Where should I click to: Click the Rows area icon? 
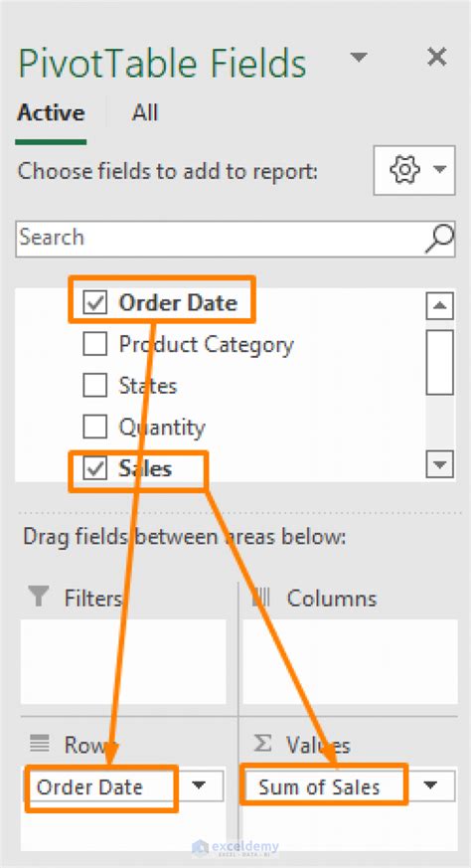click(39, 744)
